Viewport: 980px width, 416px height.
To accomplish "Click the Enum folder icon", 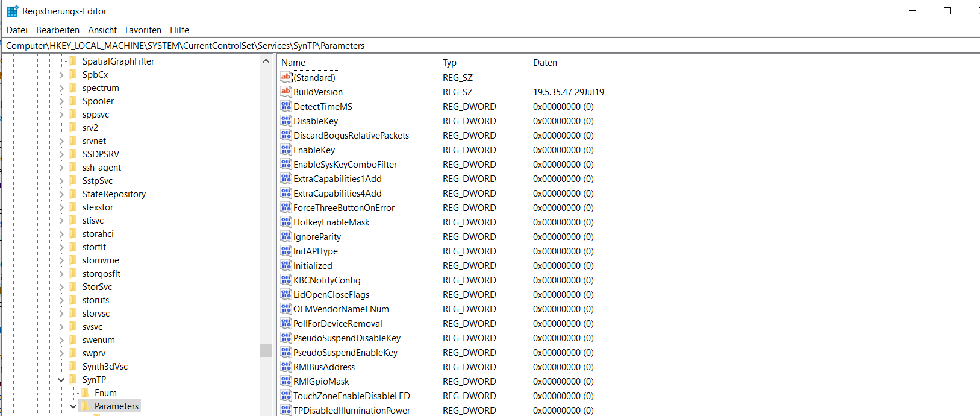I will click(86, 393).
